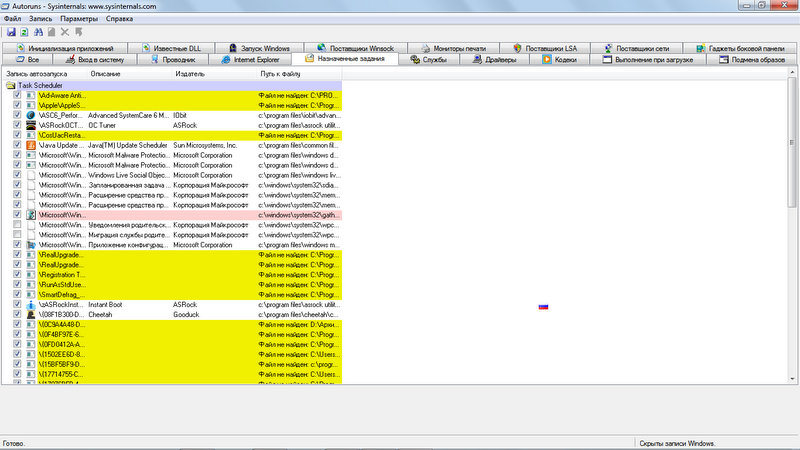The width and height of the screenshot is (800, 450).
Task: Open the Справка menu
Action: coord(119,19)
